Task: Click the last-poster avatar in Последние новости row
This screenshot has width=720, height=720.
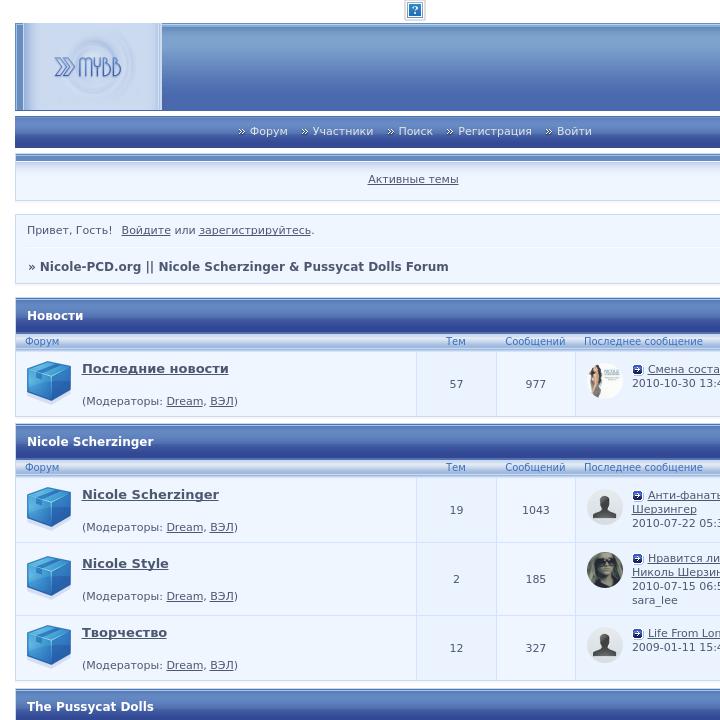Action: 605,381
